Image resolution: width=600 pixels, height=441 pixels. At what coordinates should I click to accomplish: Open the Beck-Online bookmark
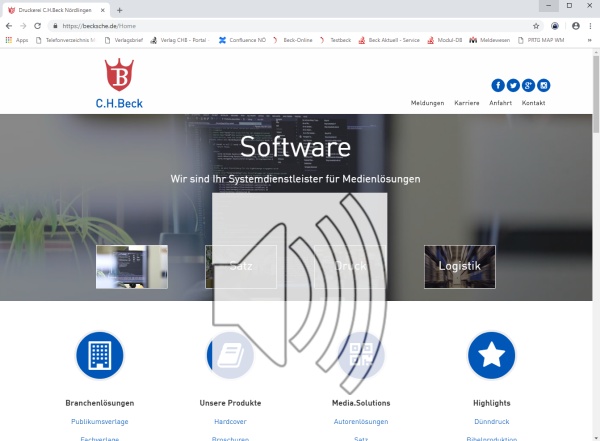(292, 40)
